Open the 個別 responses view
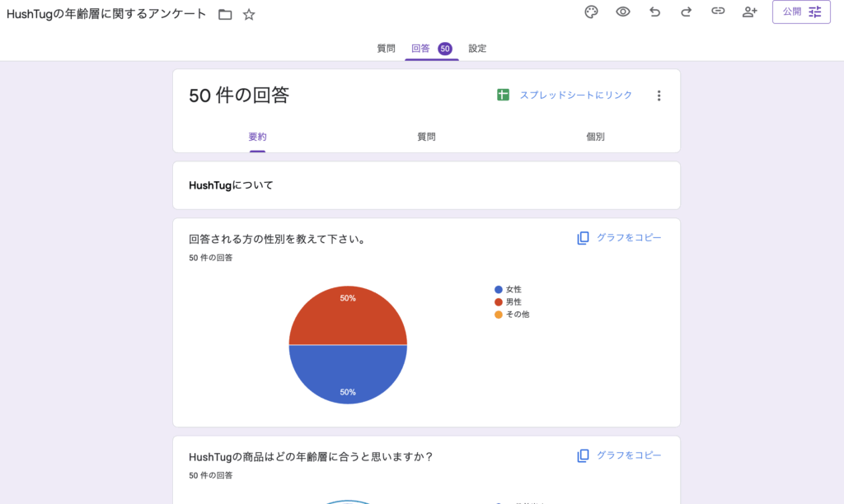Image resolution: width=844 pixels, height=504 pixels. (595, 136)
